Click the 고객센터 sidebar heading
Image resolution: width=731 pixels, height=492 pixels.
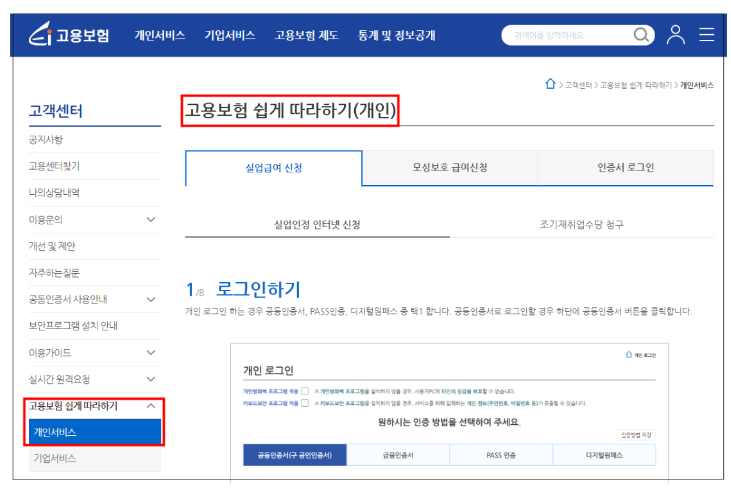(x=56, y=111)
